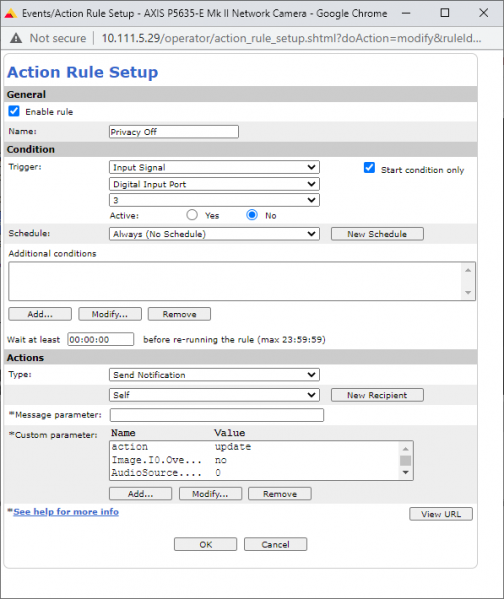Click Modify under Custom parameter list
Image resolution: width=504 pixels, height=599 pixels.
pos(210,494)
